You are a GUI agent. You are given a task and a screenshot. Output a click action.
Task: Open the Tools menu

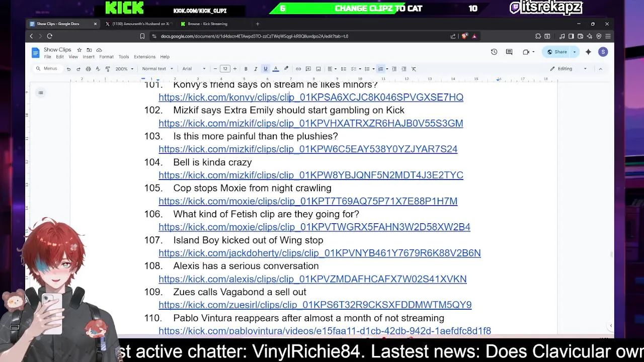(x=124, y=57)
